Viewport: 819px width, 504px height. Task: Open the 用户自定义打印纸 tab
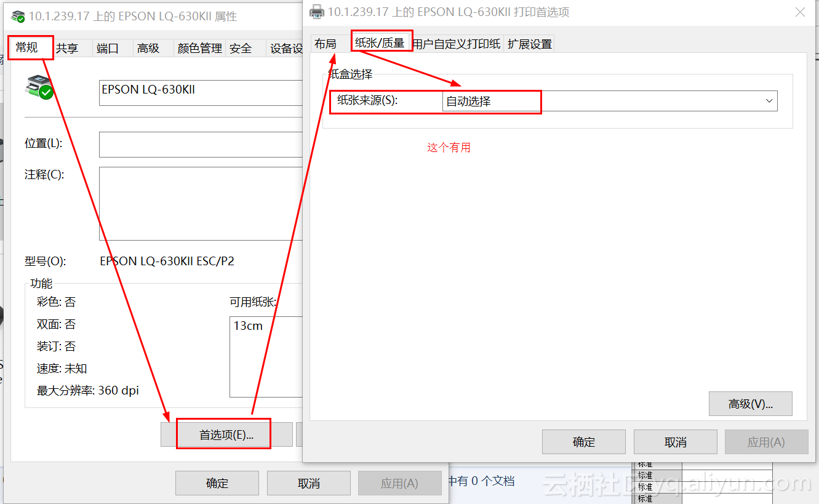(x=456, y=44)
